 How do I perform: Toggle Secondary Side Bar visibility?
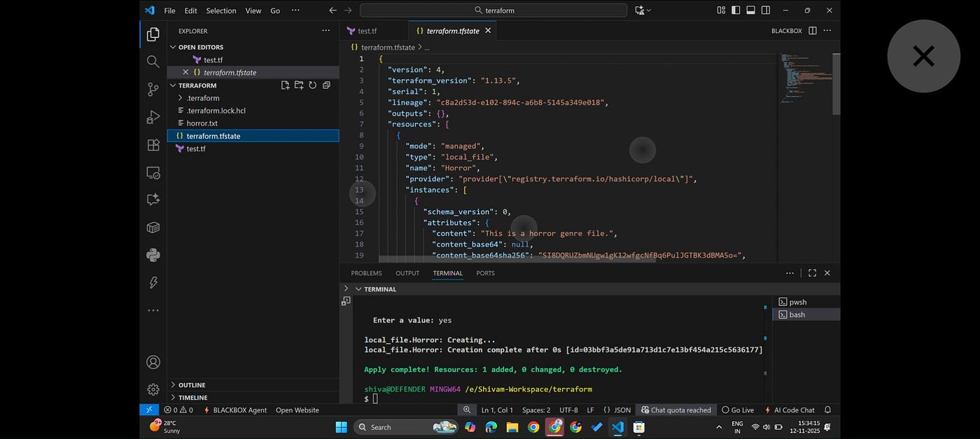pyautogui.click(x=766, y=11)
